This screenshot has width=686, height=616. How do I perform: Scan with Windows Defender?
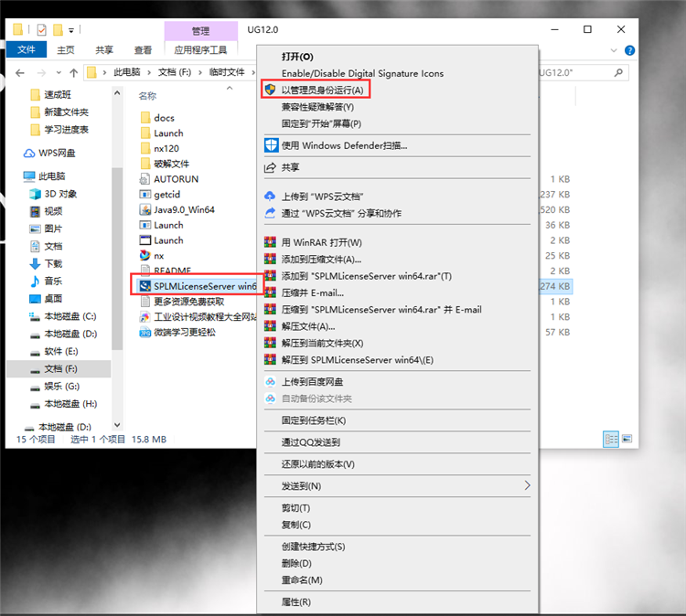pos(344,145)
